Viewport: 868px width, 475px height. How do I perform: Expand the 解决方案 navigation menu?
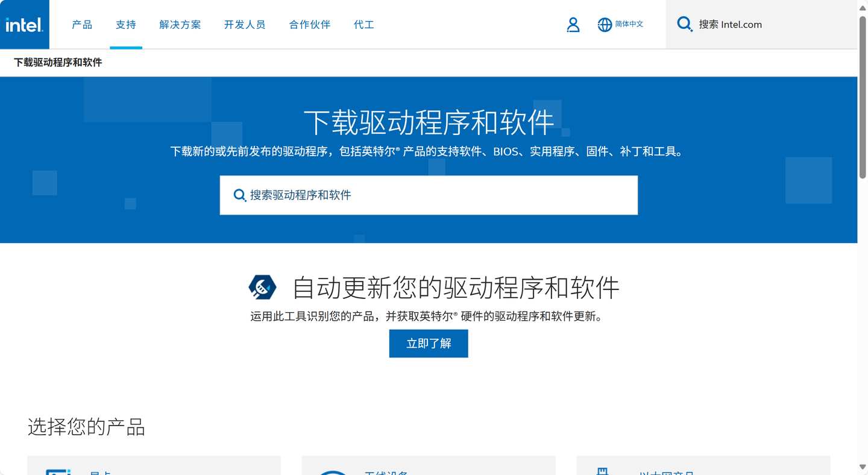pyautogui.click(x=180, y=25)
